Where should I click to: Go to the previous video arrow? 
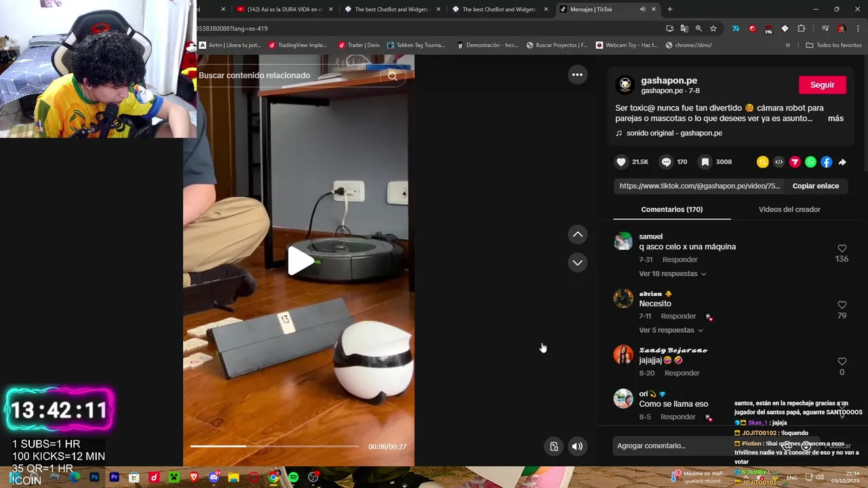[x=578, y=235]
